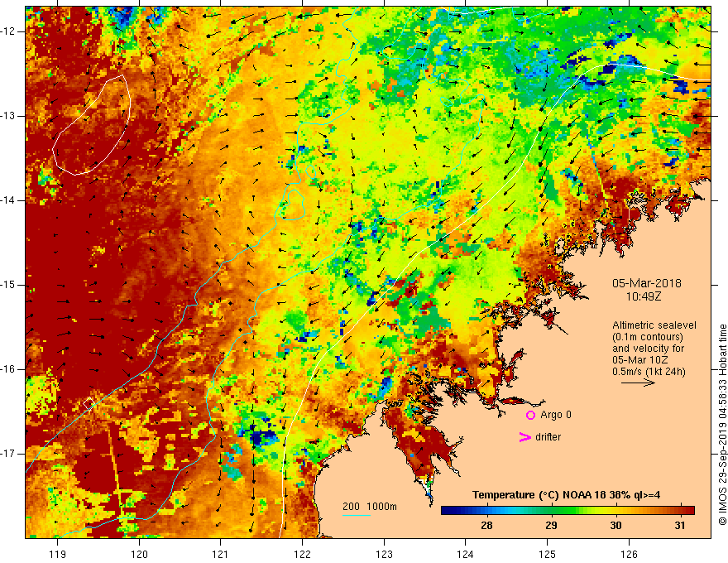Click the 30 tick label on color bar
This screenshot has width=728, height=563.
point(615,526)
